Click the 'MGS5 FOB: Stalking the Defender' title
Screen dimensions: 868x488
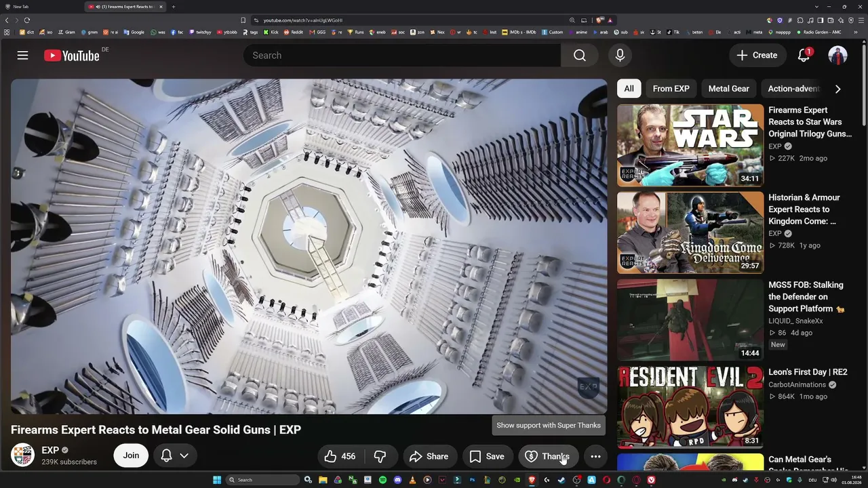pos(806,297)
